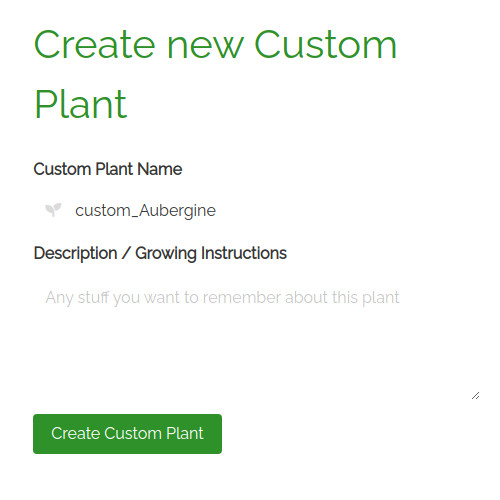Place cursor in custom_Aubergine text

pos(145,211)
